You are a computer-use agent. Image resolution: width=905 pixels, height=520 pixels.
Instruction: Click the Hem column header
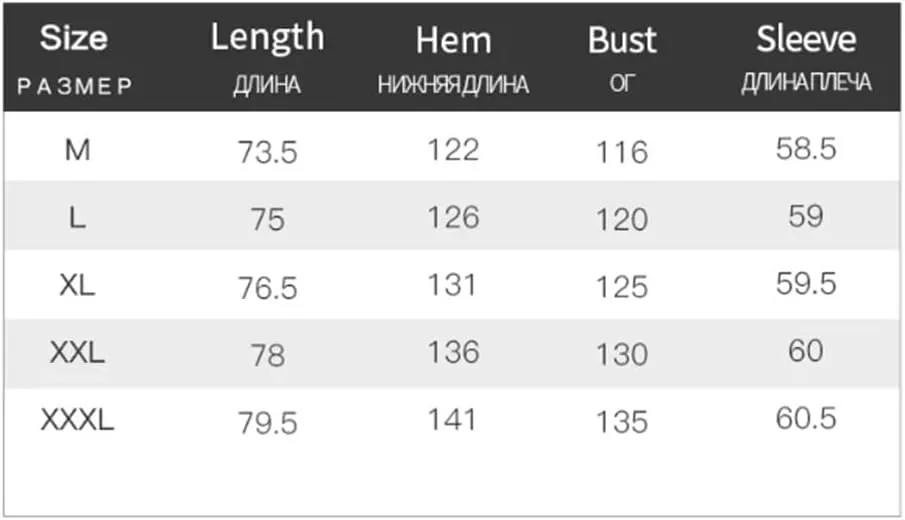454,40
